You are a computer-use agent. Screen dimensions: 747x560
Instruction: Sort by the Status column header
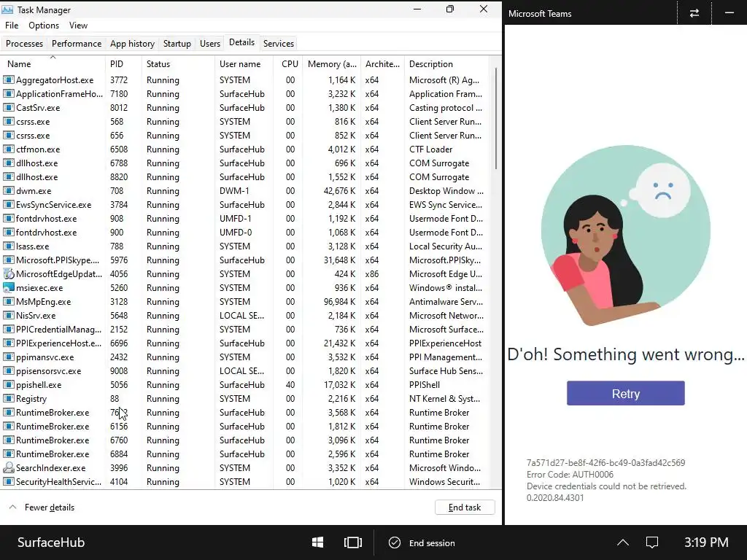[x=178, y=64]
